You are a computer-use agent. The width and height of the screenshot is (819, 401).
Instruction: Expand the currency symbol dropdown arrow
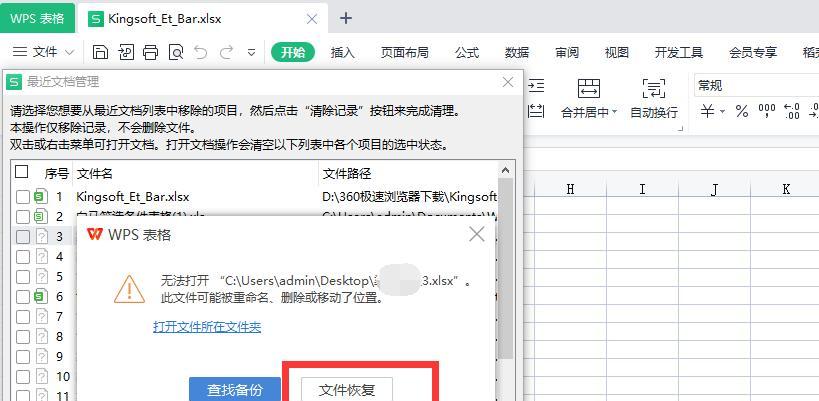(722, 111)
